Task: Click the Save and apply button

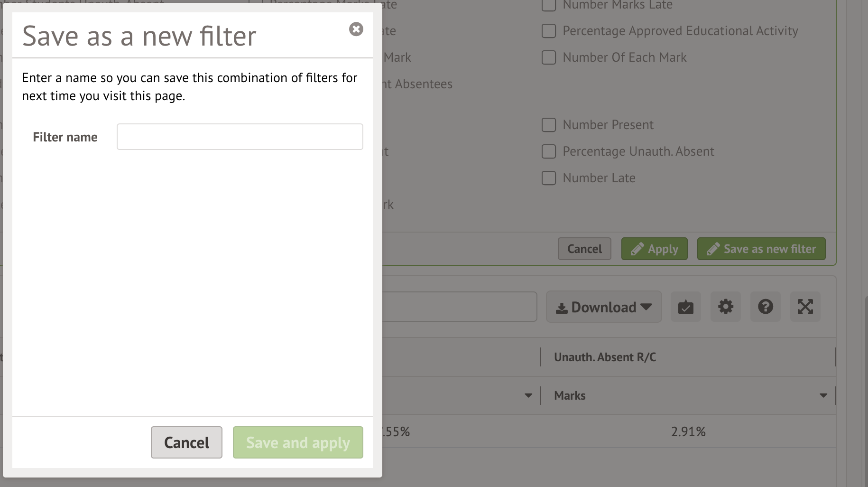Action: point(298,442)
